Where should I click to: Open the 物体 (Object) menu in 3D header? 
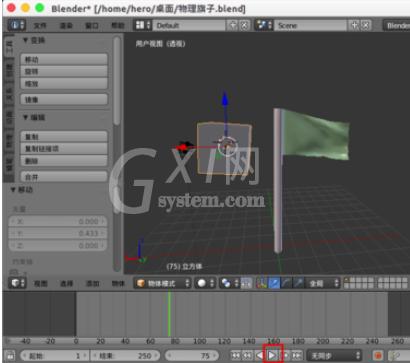click(x=118, y=283)
